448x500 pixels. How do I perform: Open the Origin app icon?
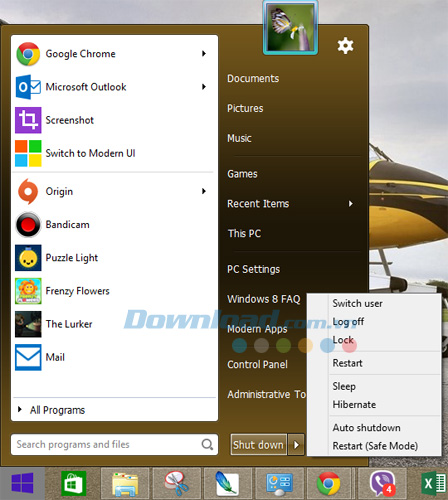click(28, 191)
